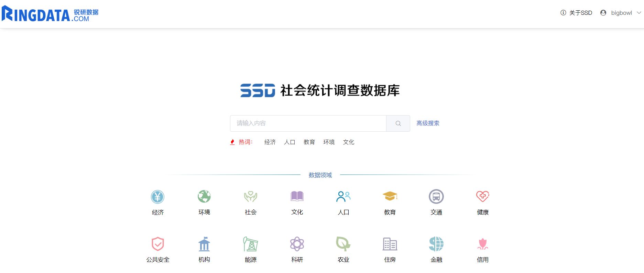The image size is (644, 273).
Task: Choose the 文化 open book icon
Action: click(297, 196)
